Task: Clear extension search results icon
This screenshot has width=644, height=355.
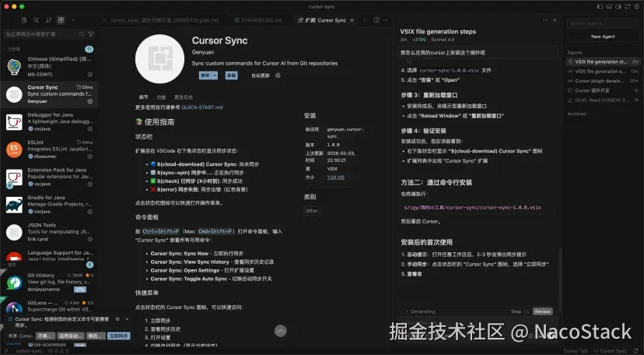Action: 82,34
